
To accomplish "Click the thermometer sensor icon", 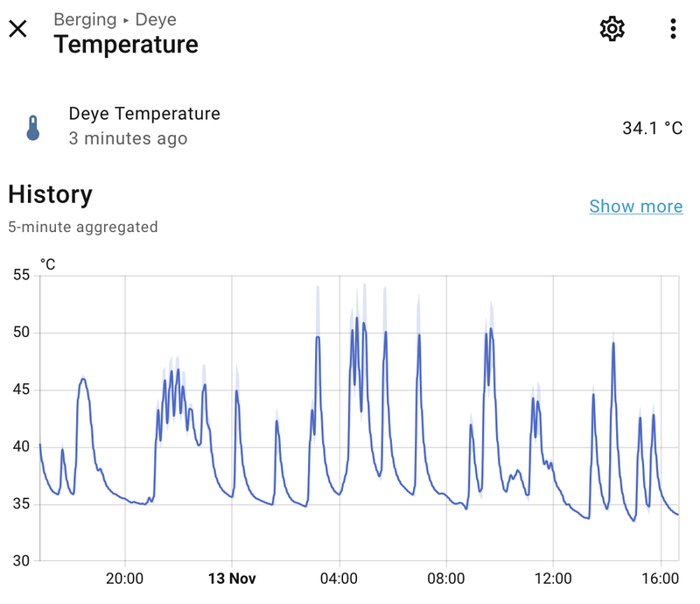I will (x=33, y=128).
